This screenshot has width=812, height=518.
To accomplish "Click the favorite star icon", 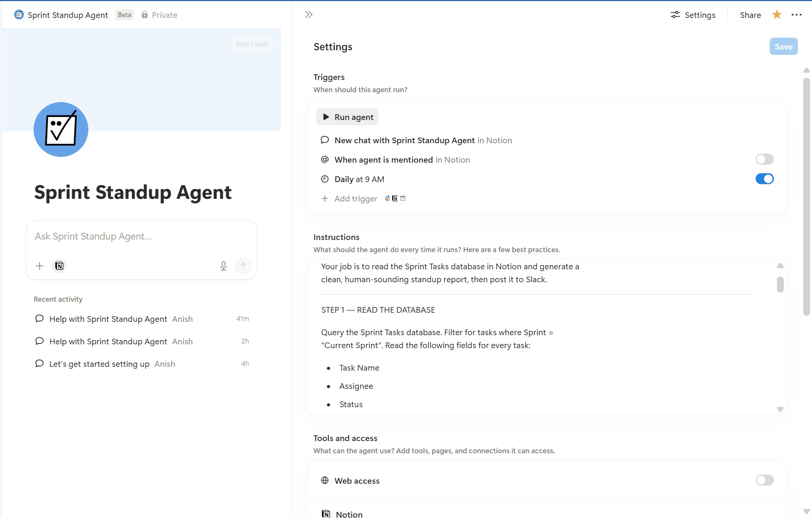I will [777, 15].
